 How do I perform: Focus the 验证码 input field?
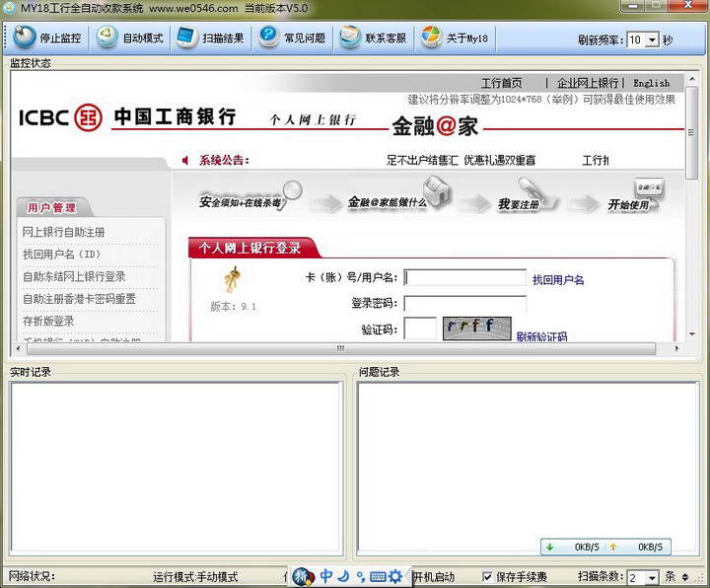[x=420, y=329]
